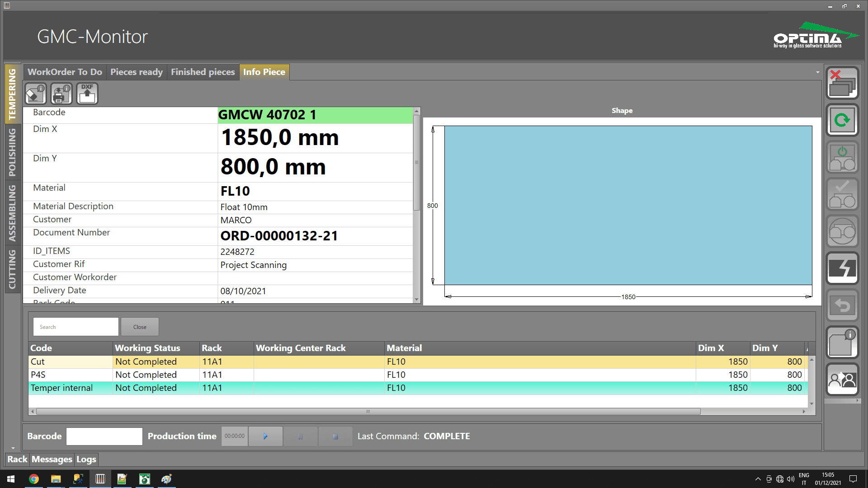868x488 pixels.
Task: Click the green power shapes icon
Action: click(x=843, y=157)
